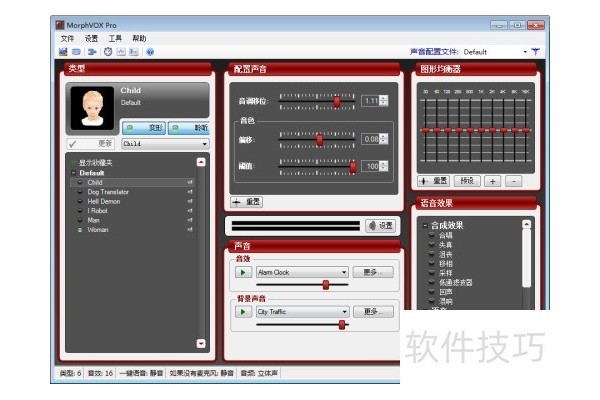Click the speaker icon on the Woman row

tap(190, 230)
